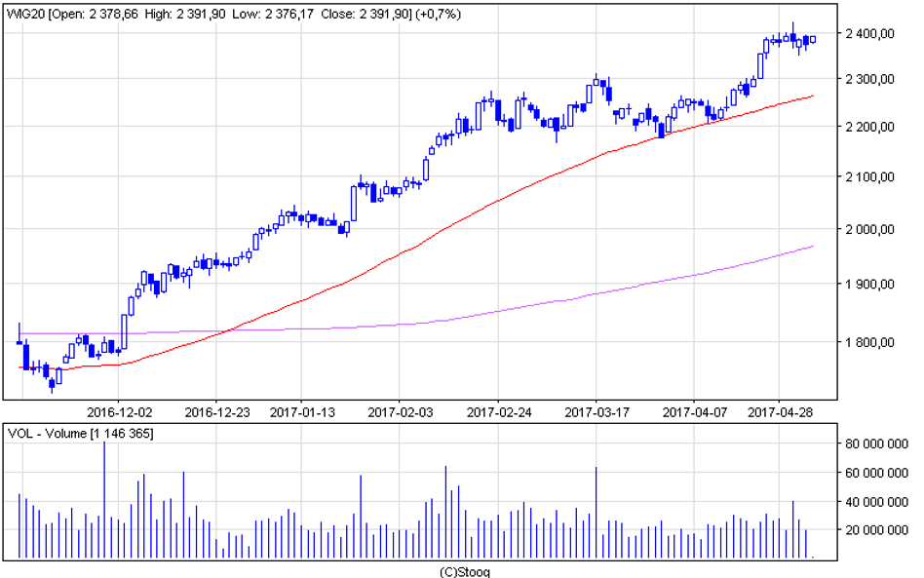924x578 pixels.
Task: Click the WIG20 chart title text
Action: click(25, 15)
